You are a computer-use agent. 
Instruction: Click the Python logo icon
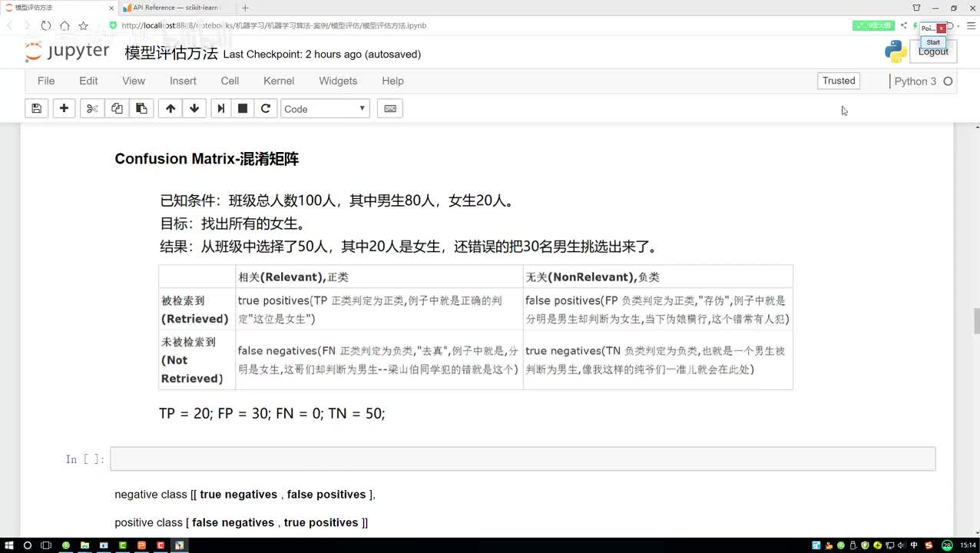click(896, 51)
